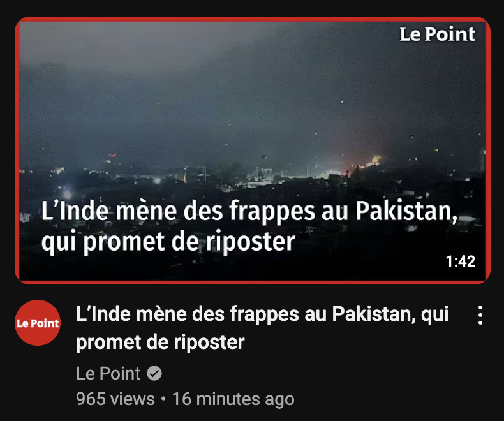The image size is (504, 421).
Task: Play the India Pakistan strikes video thumbnail
Action: [253, 151]
